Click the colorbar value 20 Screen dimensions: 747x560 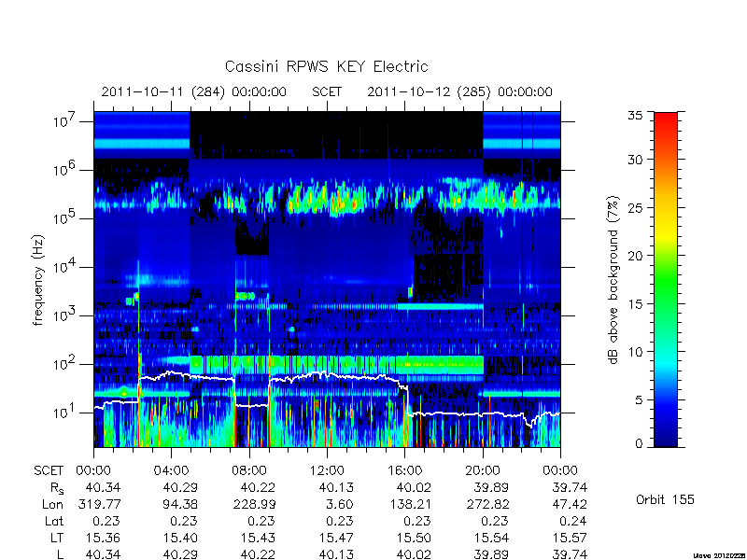tap(635, 256)
